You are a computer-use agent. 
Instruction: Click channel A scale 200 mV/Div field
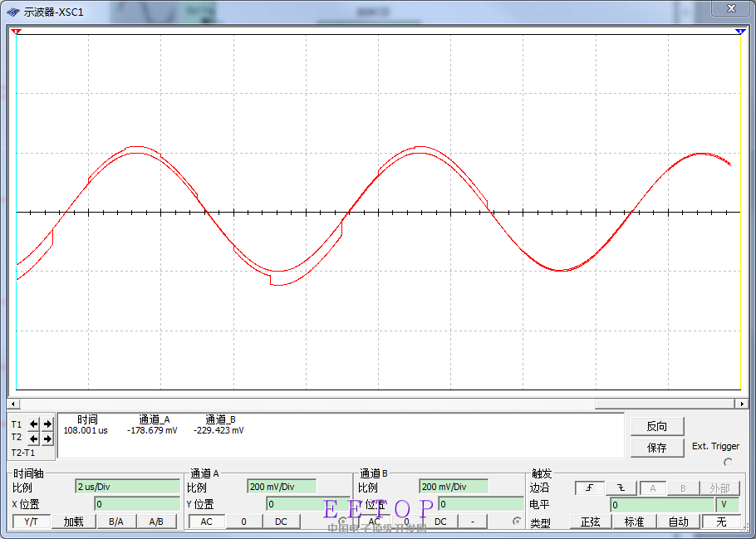pos(282,487)
